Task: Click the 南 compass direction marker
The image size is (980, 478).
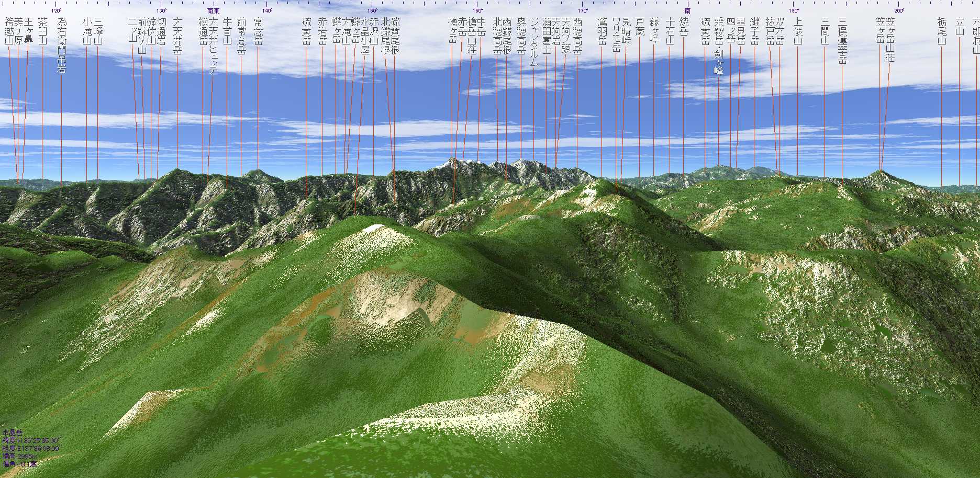Action: (x=687, y=10)
